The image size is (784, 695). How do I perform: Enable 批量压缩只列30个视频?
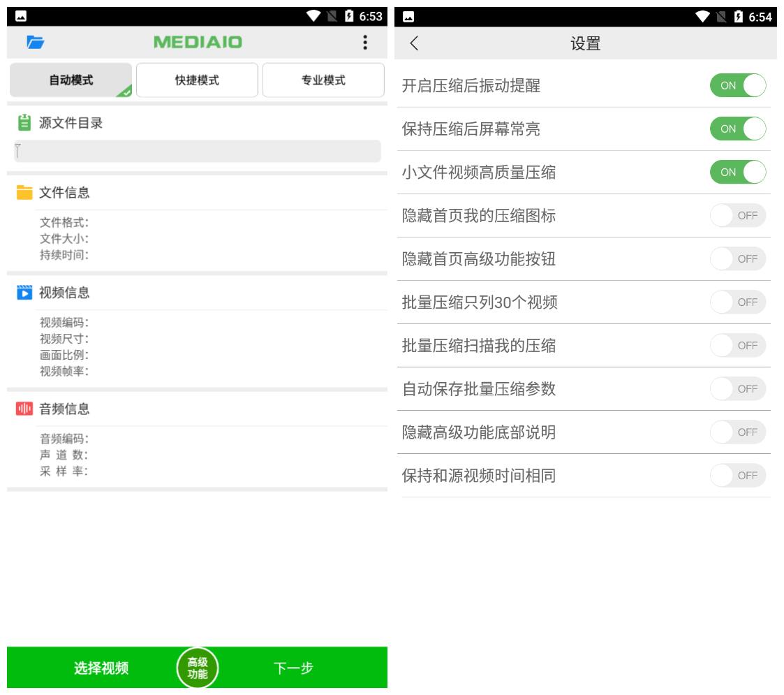coord(737,302)
